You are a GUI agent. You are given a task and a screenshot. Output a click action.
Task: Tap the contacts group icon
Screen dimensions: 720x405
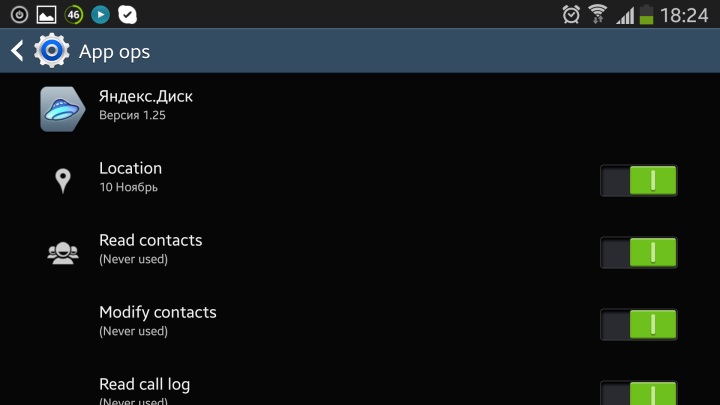62,253
